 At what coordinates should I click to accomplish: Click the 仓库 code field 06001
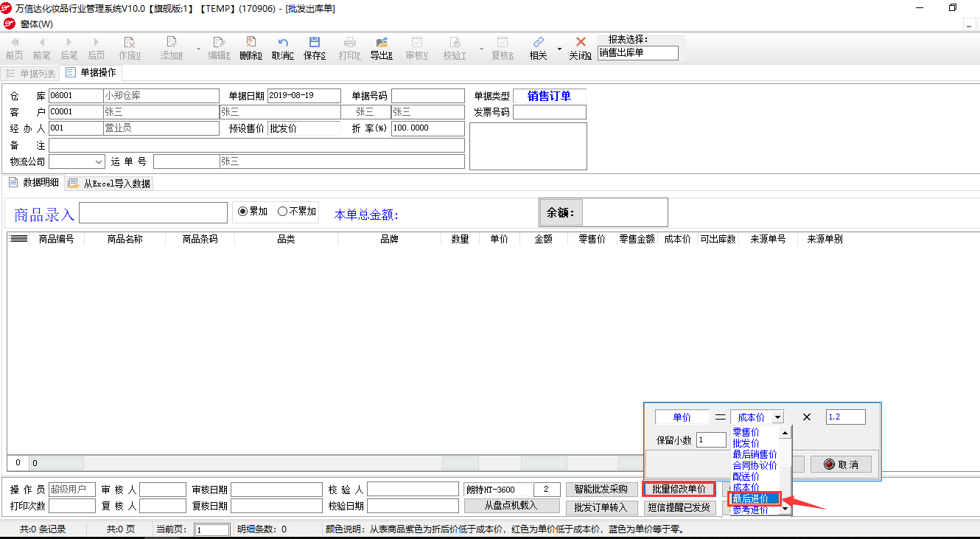click(x=75, y=95)
